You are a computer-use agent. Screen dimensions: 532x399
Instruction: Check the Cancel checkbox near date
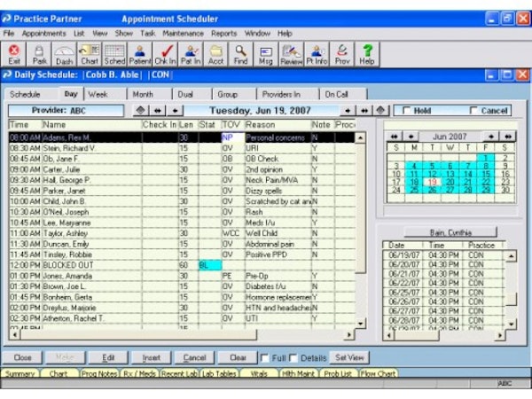pyautogui.click(x=473, y=110)
